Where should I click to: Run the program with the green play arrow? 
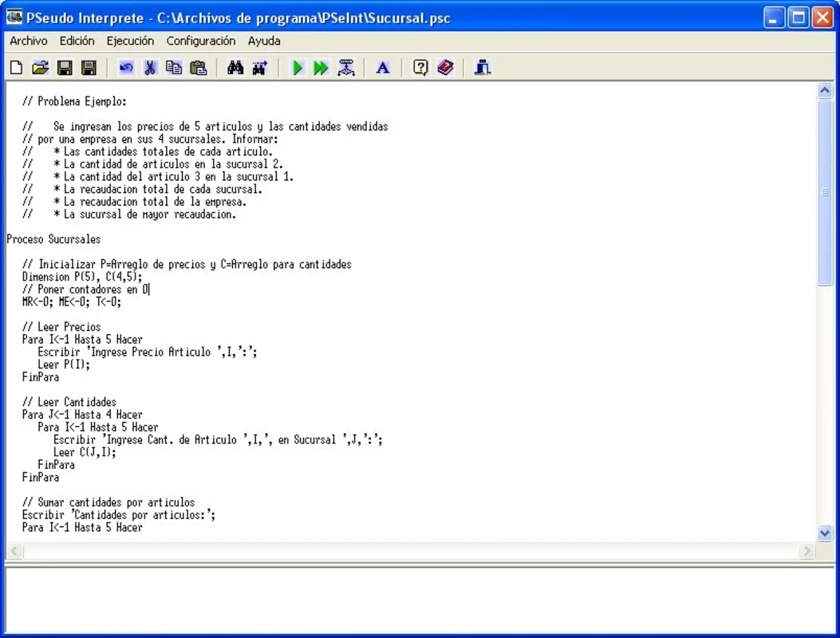(x=298, y=69)
